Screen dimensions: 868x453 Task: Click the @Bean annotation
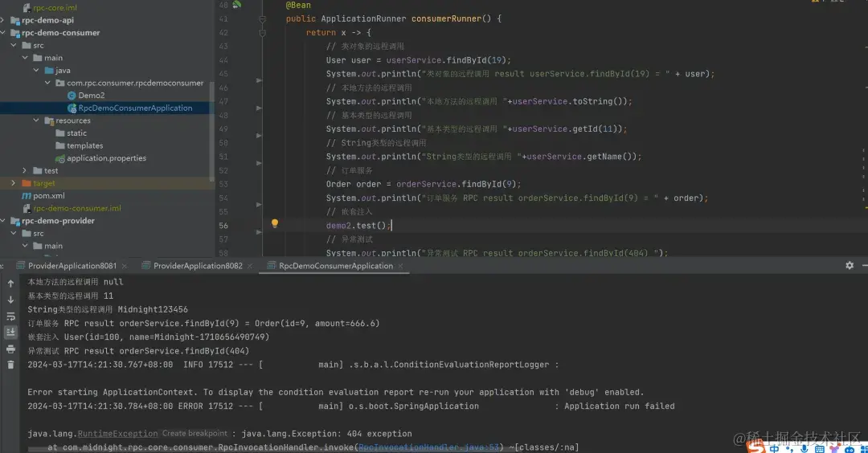[x=298, y=5]
